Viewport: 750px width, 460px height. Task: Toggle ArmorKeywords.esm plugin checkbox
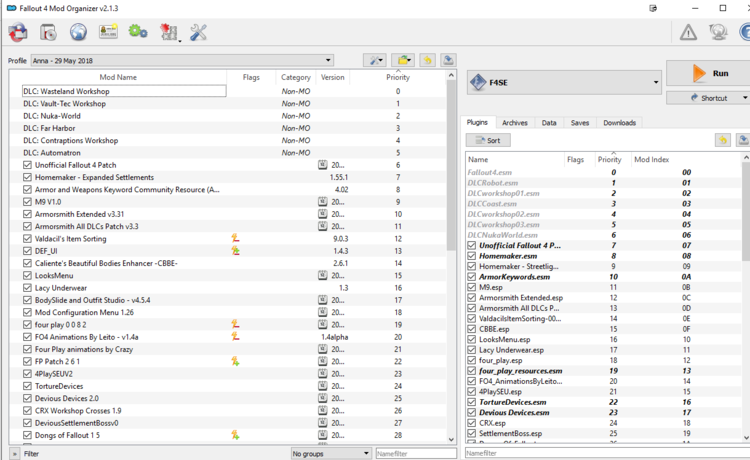coord(472,277)
